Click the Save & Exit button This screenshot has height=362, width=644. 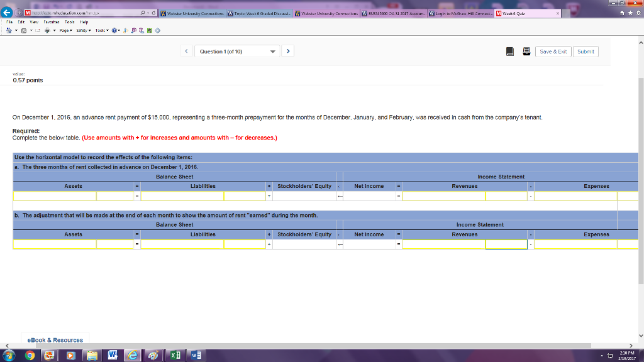point(553,52)
